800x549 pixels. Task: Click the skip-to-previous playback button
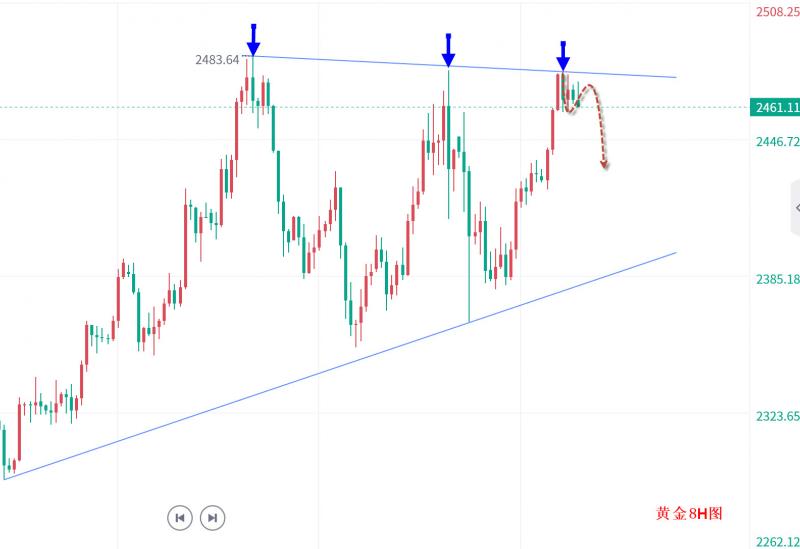click(179, 517)
